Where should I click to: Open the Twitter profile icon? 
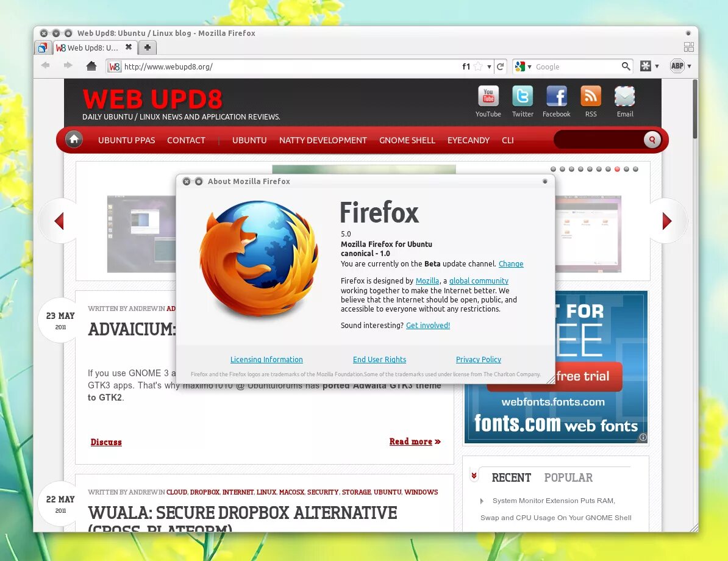coord(523,96)
